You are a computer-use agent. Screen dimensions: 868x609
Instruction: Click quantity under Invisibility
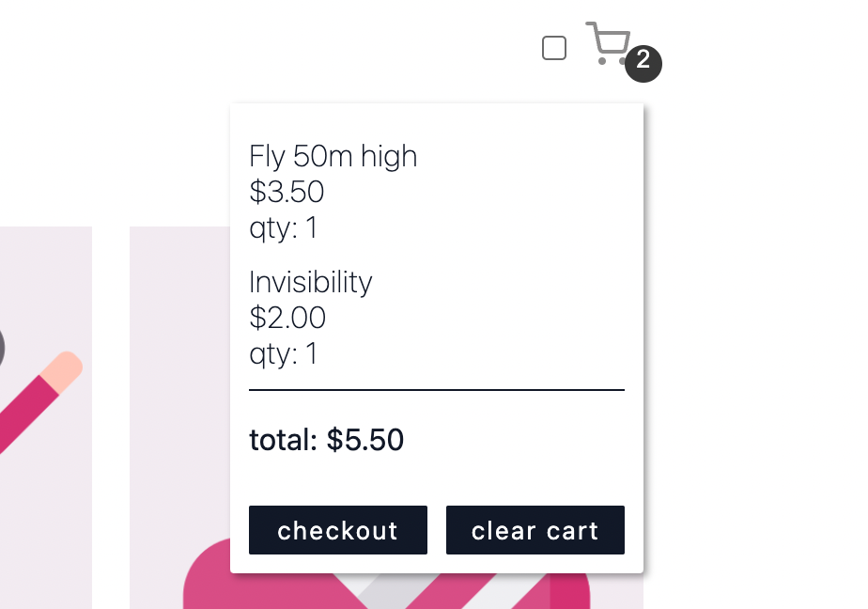[x=283, y=353]
